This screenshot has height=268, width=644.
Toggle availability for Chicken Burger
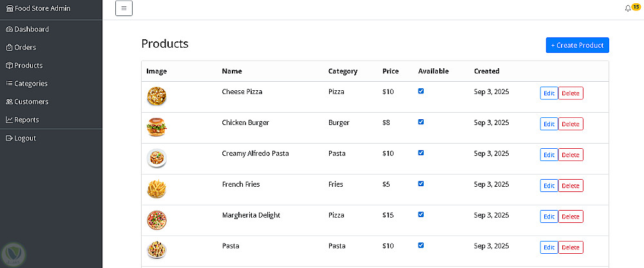[421, 122]
